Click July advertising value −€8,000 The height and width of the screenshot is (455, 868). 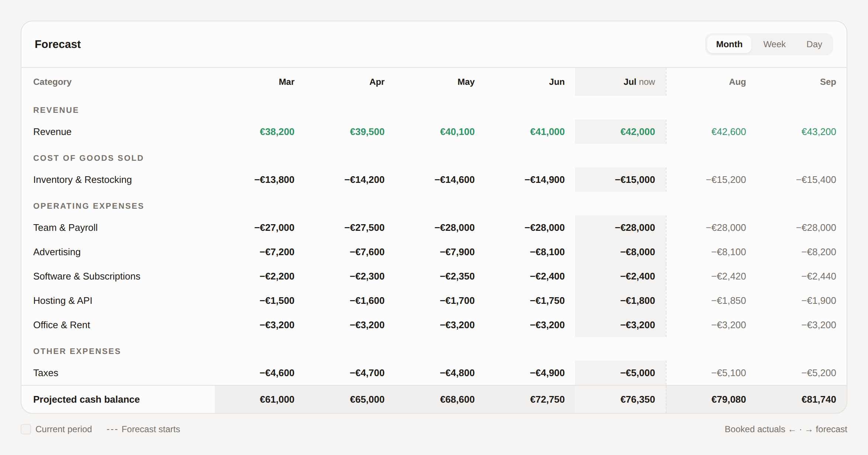[x=637, y=252]
